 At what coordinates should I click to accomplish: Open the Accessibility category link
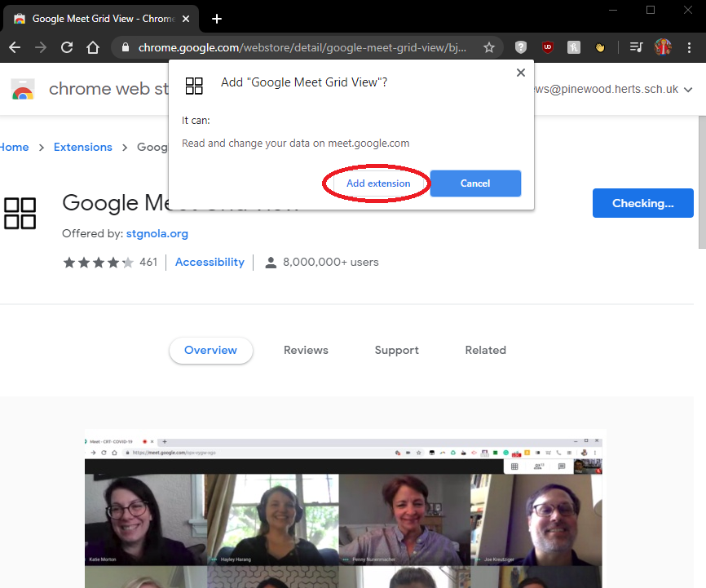210,263
